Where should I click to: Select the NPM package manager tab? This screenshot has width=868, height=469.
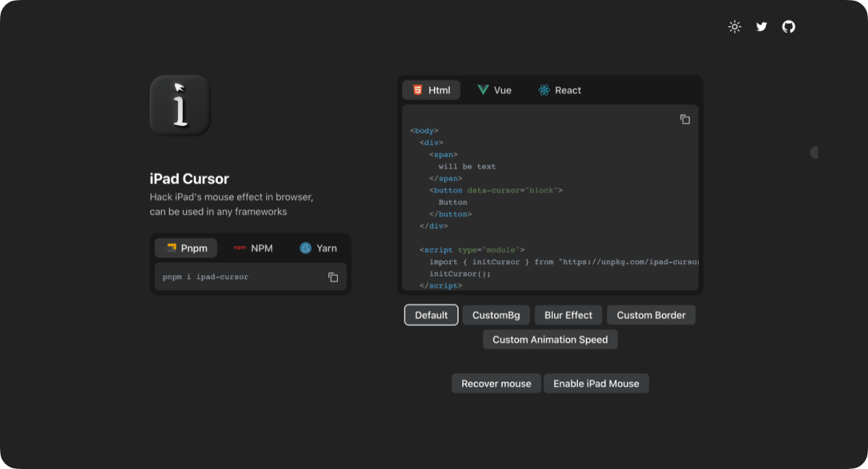[253, 248]
